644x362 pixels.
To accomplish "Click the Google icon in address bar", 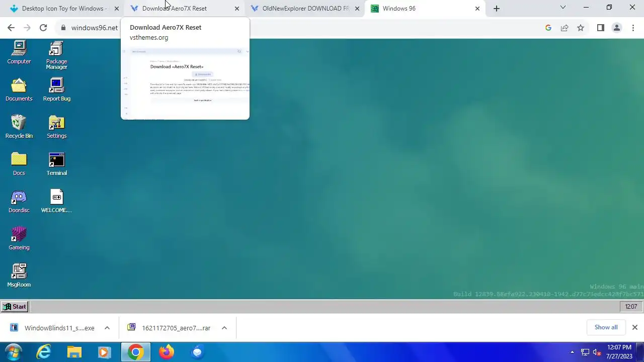I will coord(548,28).
